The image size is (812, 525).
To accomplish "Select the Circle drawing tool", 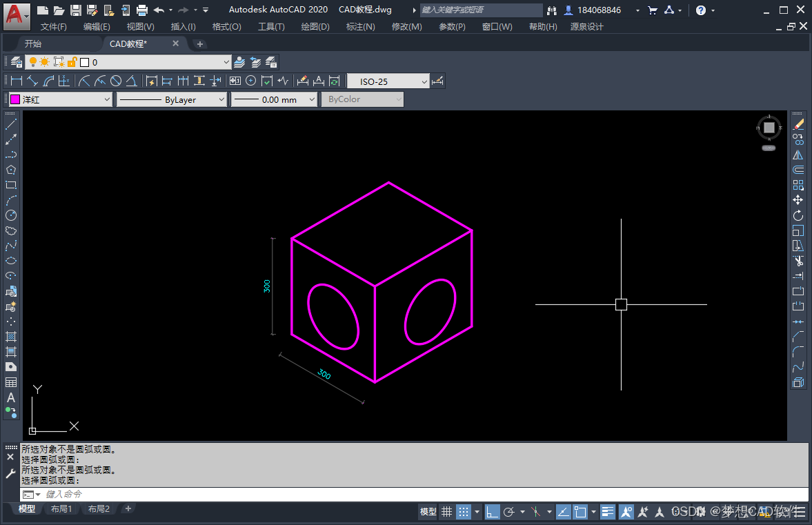I will tap(11, 215).
